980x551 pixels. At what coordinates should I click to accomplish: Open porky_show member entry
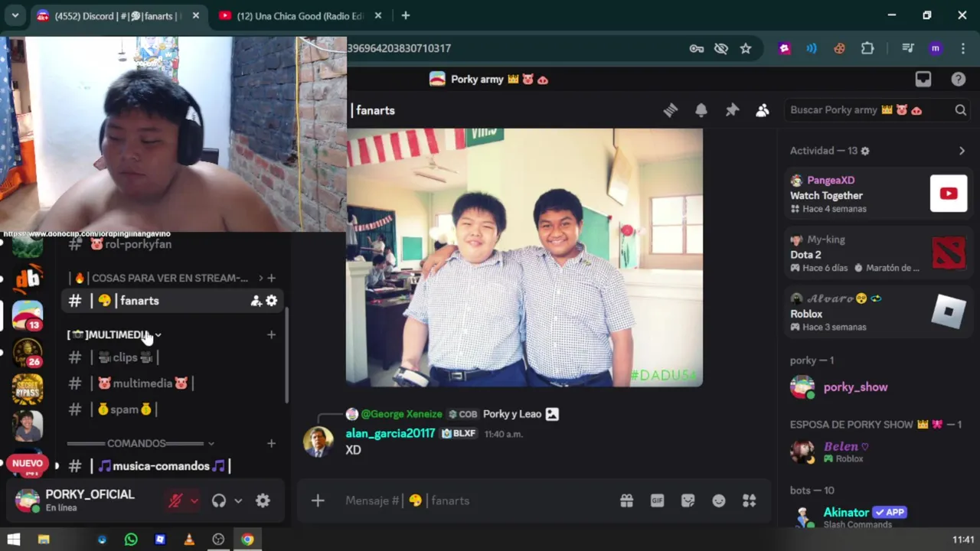click(x=877, y=387)
